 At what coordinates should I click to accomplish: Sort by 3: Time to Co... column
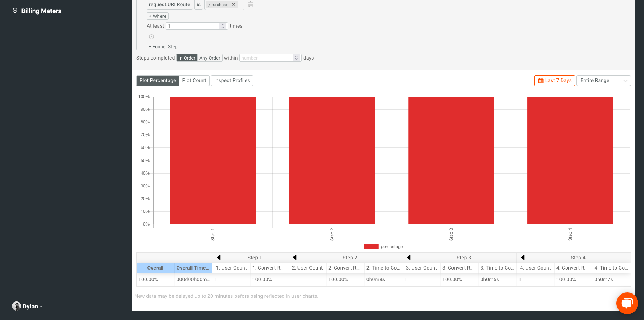pos(497,268)
